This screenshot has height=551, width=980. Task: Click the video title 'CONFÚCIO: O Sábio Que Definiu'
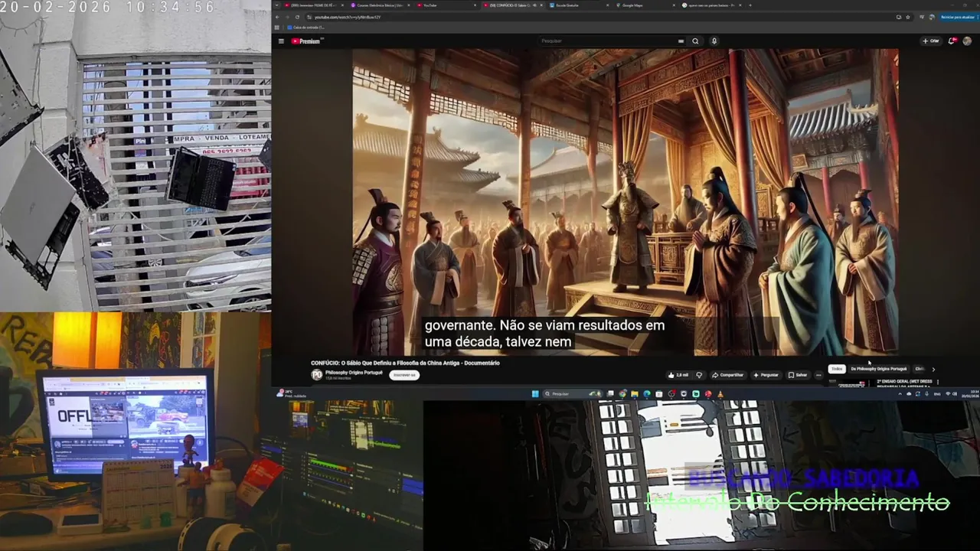pos(405,363)
